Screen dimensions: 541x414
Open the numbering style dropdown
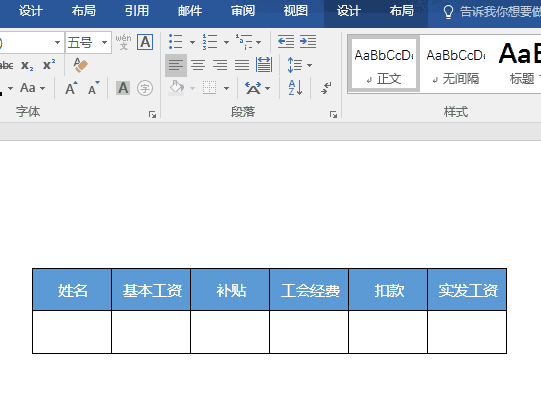tap(226, 42)
